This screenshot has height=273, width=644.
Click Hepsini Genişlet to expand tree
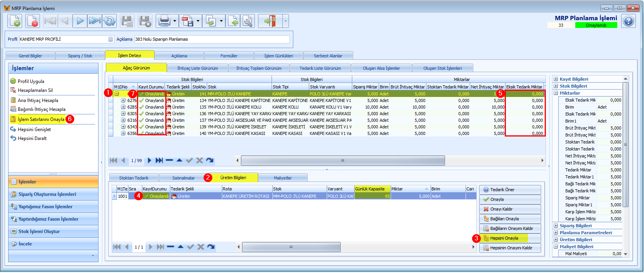tap(34, 130)
